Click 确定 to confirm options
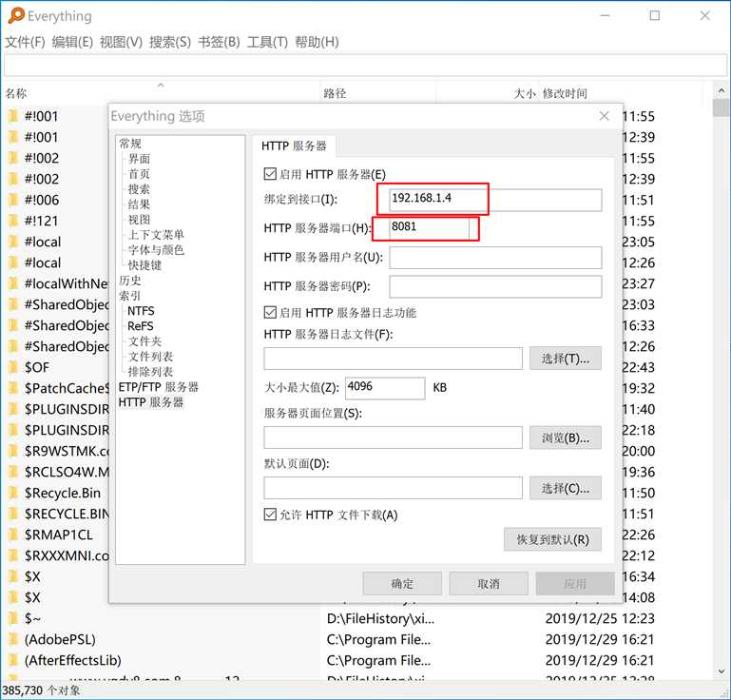 [402, 583]
